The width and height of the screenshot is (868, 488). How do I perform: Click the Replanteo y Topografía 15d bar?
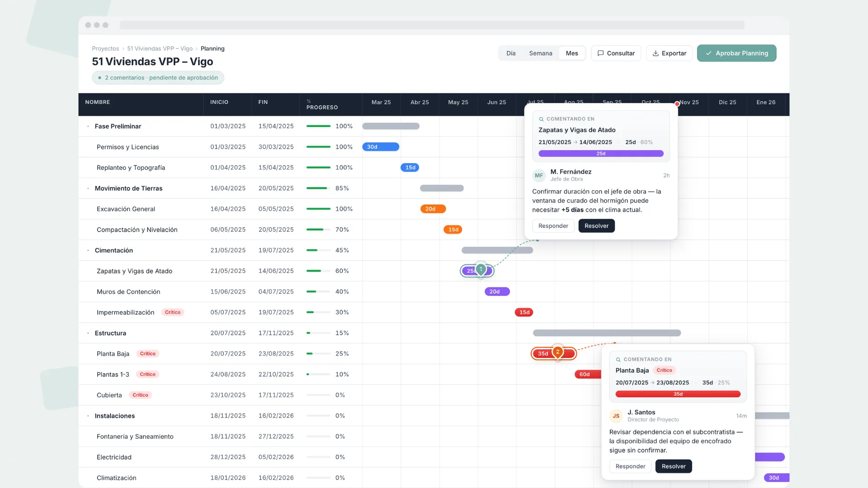point(410,168)
